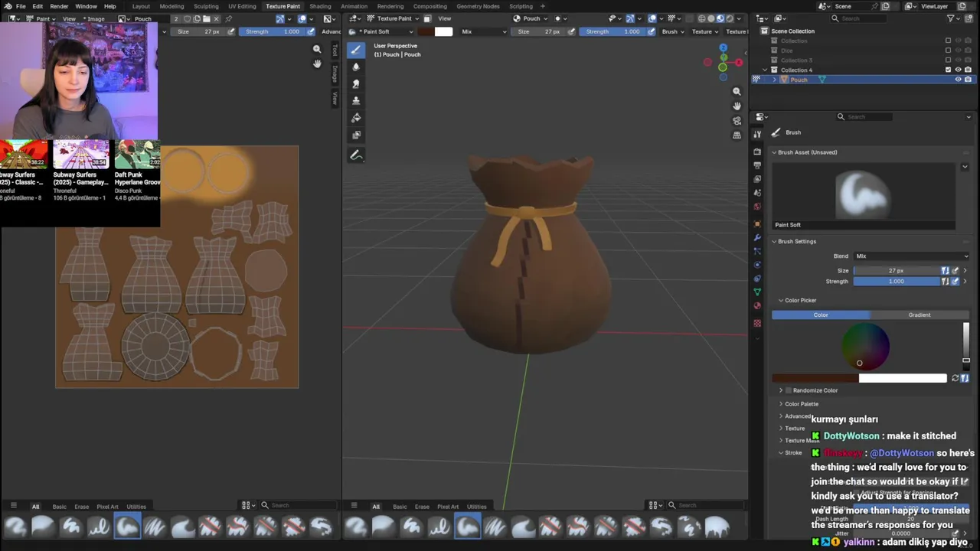Expand the Color Palette section
Viewport: 980px width, 551px height.
point(781,404)
